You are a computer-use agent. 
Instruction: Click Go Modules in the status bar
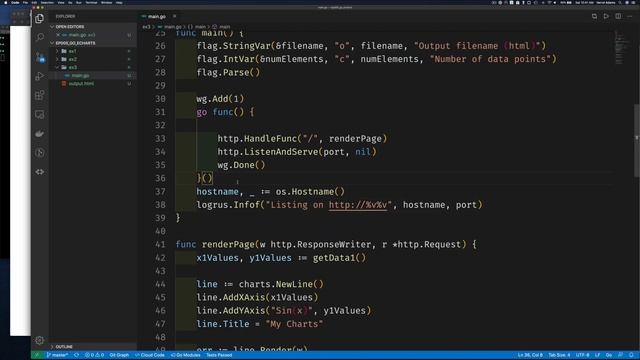pos(186,355)
